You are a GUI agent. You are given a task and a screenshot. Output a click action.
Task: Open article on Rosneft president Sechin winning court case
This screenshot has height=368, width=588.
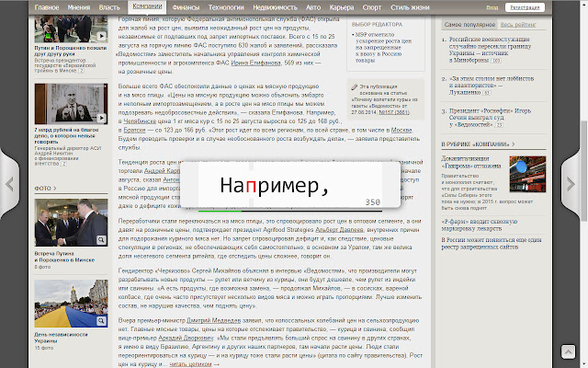pos(490,118)
